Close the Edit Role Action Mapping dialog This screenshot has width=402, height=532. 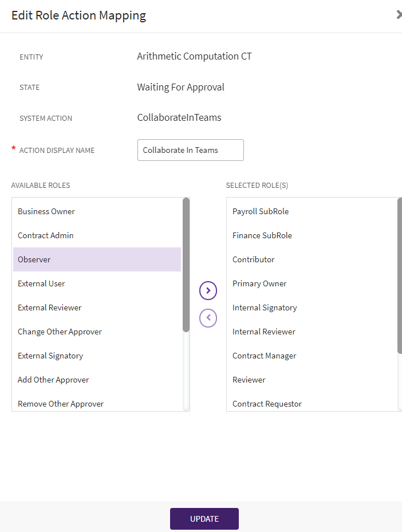399,15
